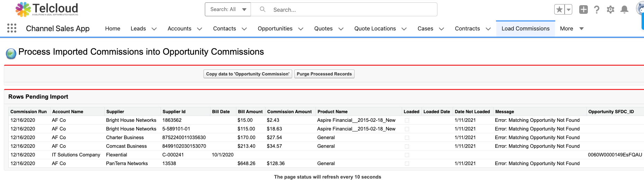Select the IT Solutions Company cell

[76, 155]
